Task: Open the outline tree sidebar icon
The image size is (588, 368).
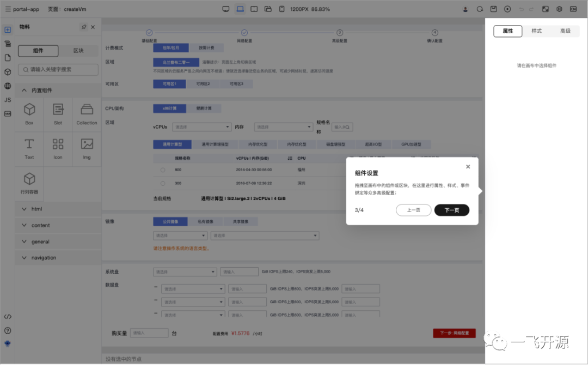Action: coord(8,44)
